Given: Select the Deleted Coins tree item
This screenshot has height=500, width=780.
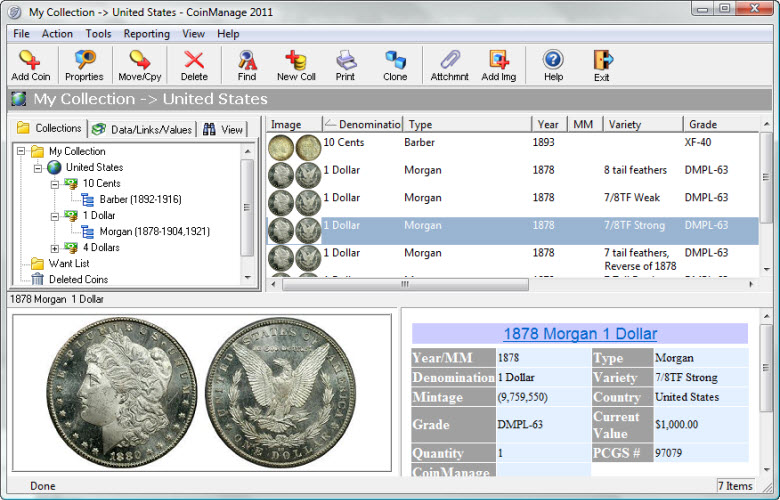Looking at the screenshot, I should point(79,279).
